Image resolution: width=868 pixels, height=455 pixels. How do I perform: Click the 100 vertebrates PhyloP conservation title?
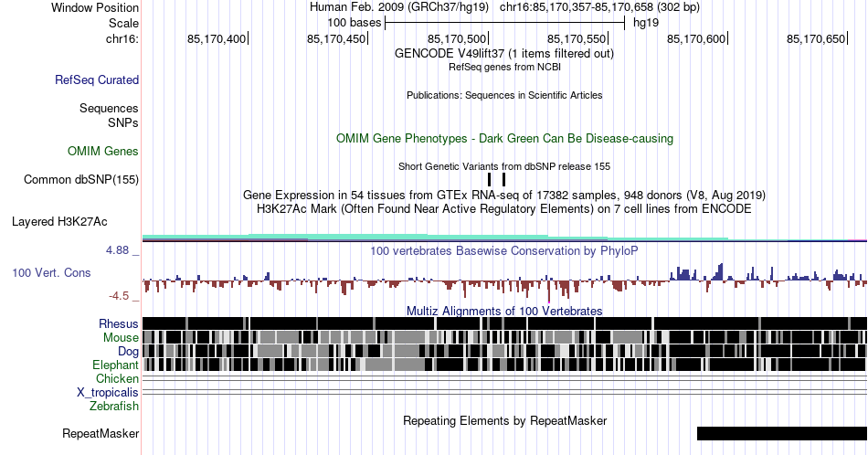tap(504, 250)
